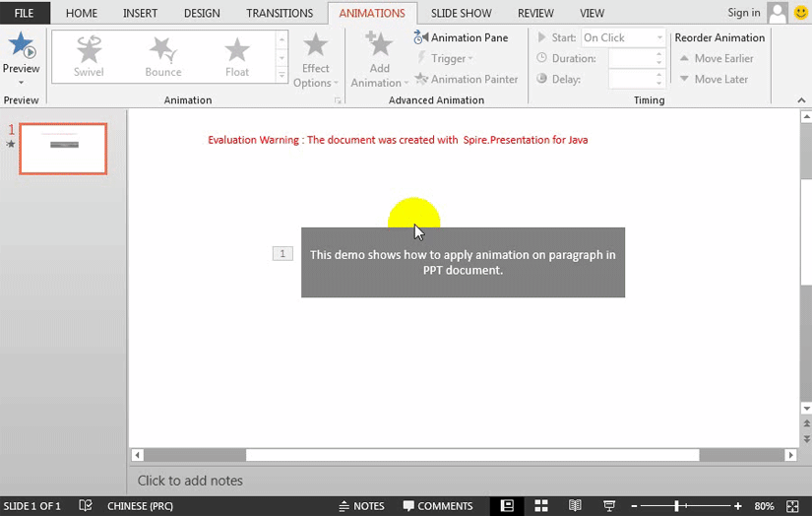
Task: Click the Preview star icon
Action: 22,44
